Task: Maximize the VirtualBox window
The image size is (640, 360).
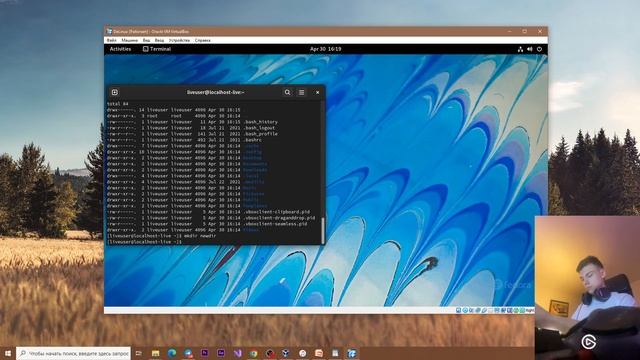Action: coord(524,31)
